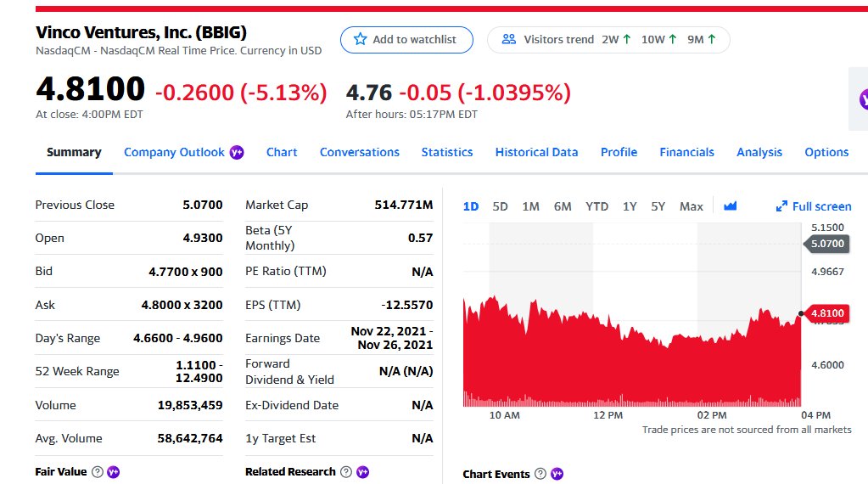Viewport: 868px width, 484px height.
Task: Click the Ask value 4.8000 x 3200
Action: coord(182,305)
